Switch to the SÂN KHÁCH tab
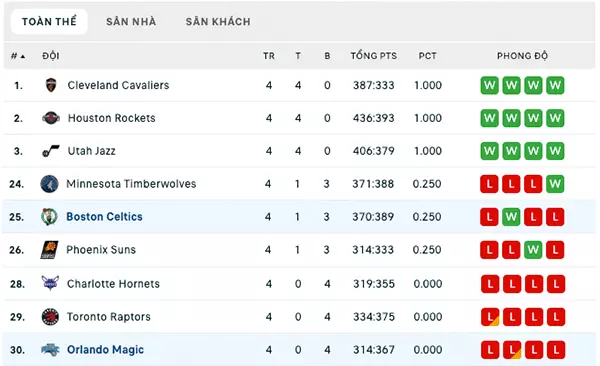This screenshot has height=366, width=600. [218, 22]
